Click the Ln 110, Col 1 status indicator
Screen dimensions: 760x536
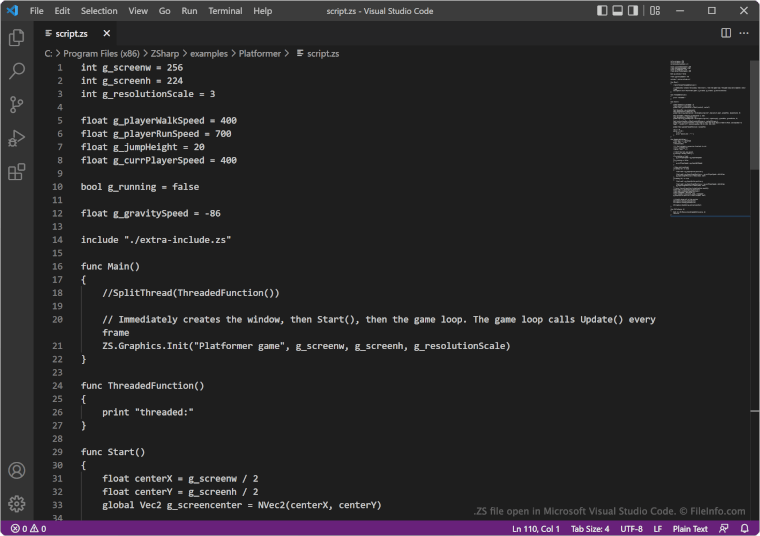[535, 528]
